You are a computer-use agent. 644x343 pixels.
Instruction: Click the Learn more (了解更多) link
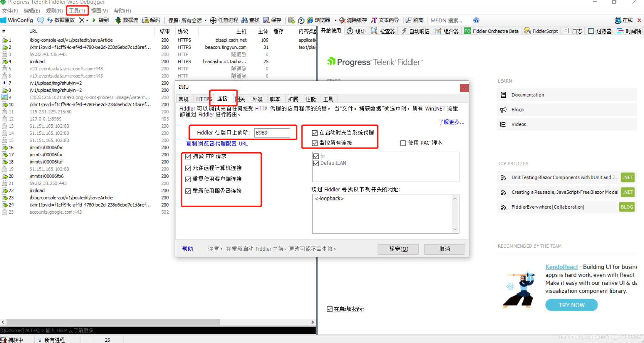coord(451,122)
